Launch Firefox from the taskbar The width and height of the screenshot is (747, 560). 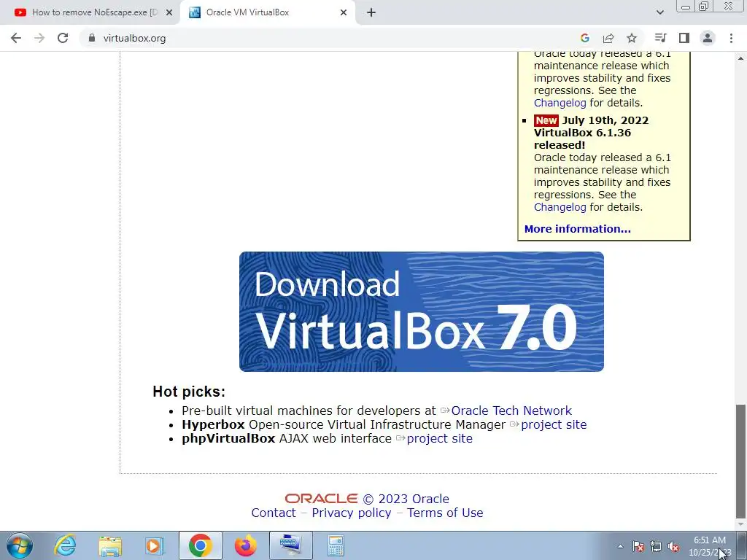pyautogui.click(x=245, y=545)
